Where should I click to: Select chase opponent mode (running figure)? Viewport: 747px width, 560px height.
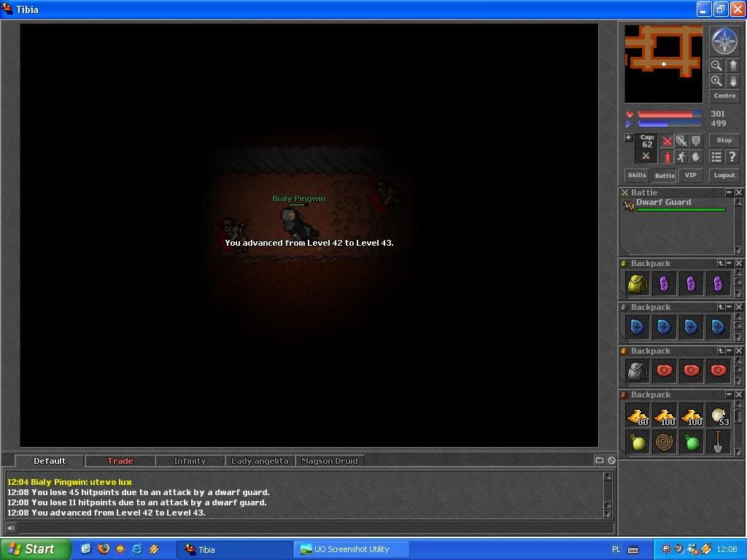coord(681,157)
